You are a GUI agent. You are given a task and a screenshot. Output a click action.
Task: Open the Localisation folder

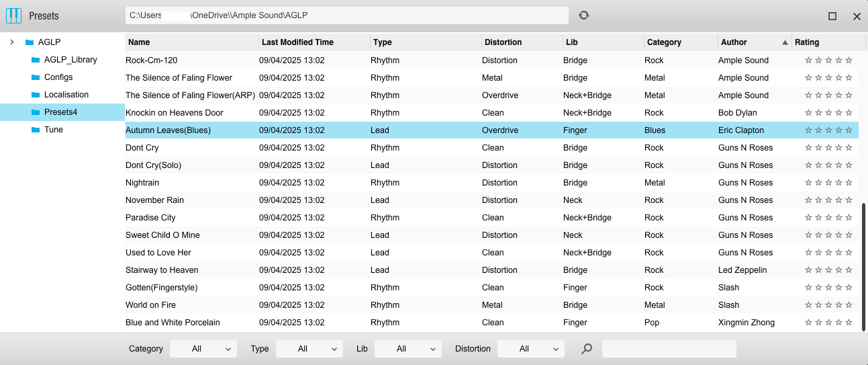(66, 95)
